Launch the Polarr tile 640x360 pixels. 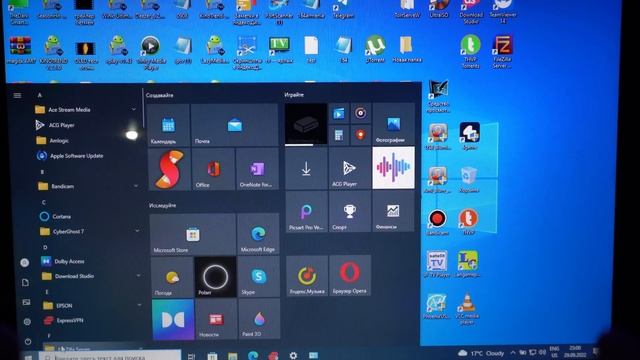tap(215, 277)
